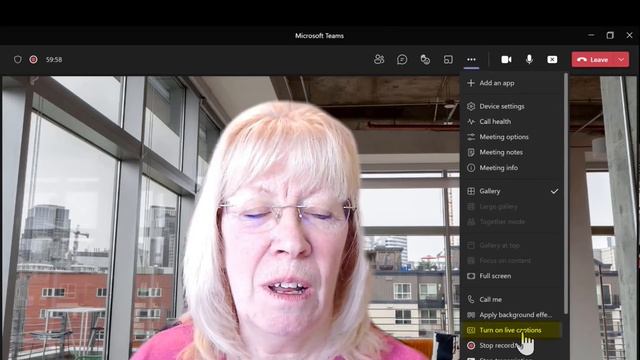Click Stop recording in the menu
Screen dimensions: 640x360
tap(512, 345)
